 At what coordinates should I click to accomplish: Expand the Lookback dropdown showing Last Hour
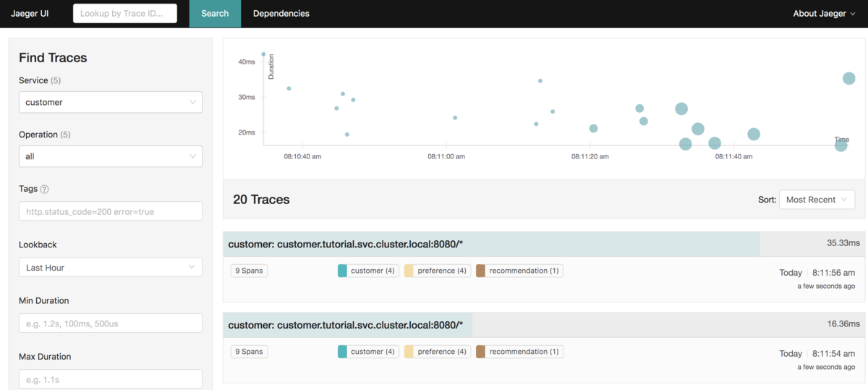(x=111, y=267)
